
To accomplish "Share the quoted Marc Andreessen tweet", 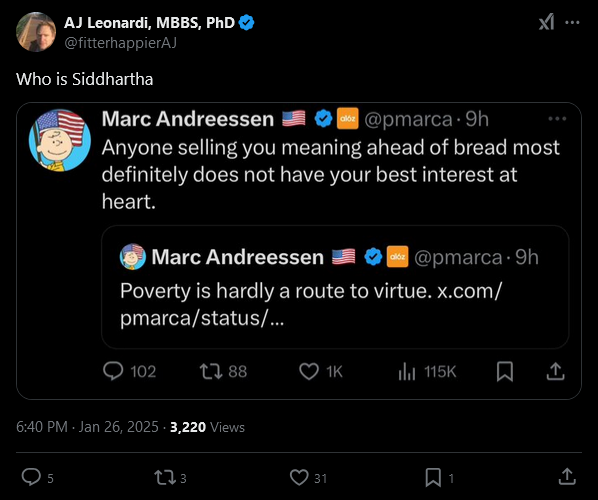I will [x=555, y=371].
